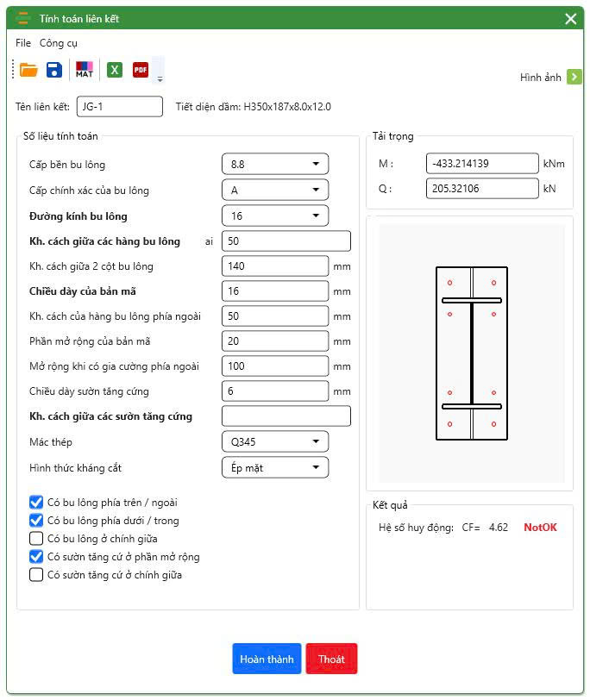
Task: Export report with red PDF icon
Action: (141, 71)
